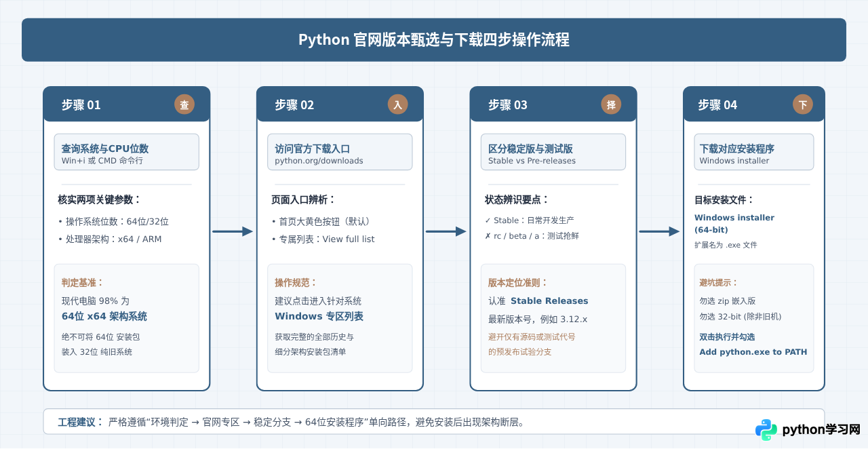The width and height of the screenshot is (868, 449).
Task: Click the line 装入 32位 纯旧系统
Action: pyautogui.click(x=97, y=352)
